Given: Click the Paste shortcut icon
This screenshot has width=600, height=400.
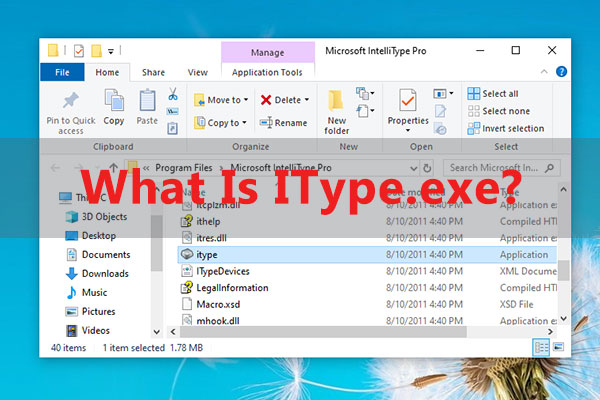Looking at the screenshot, I should [x=173, y=128].
